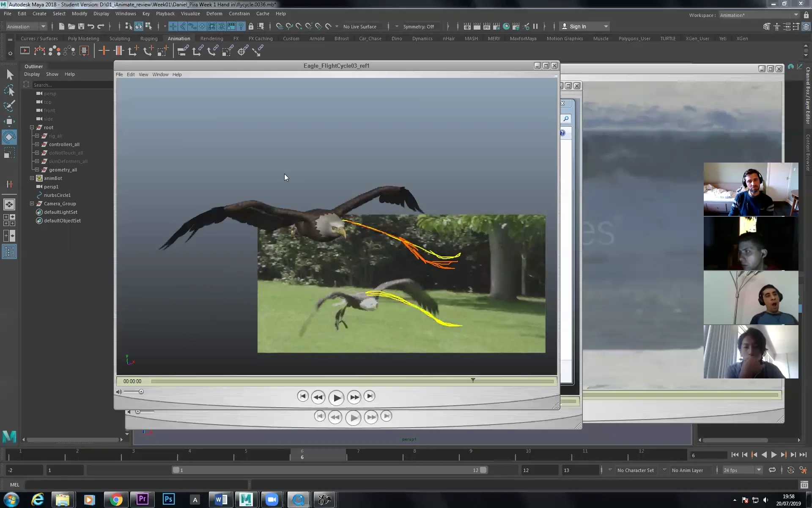Switch to the Rendering shelf tab

click(x=211, y=38)
